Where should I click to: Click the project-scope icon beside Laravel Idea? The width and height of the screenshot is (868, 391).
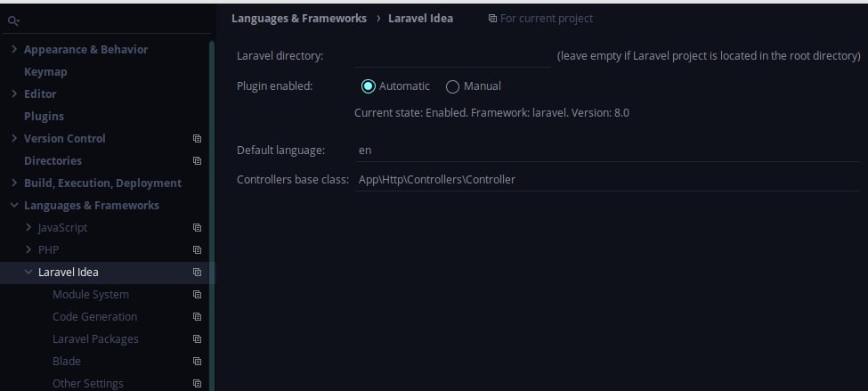pos(197,272)
